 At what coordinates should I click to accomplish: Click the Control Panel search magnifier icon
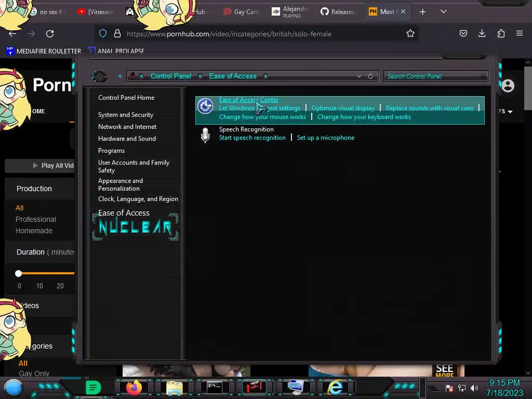483,76
